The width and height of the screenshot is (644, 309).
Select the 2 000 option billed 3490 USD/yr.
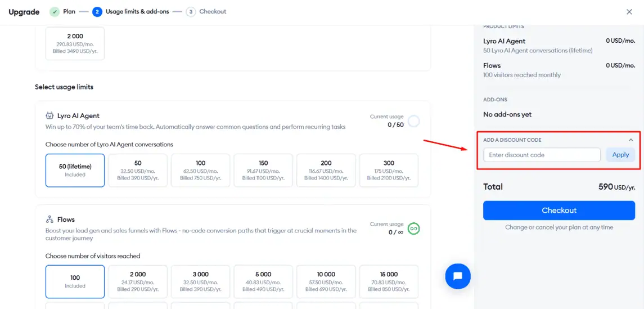75,43
